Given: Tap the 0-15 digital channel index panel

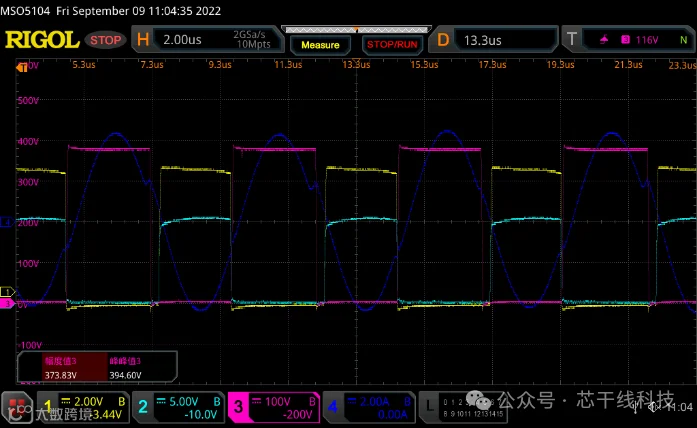Looking at the screenshot, I should pos(473,408).
